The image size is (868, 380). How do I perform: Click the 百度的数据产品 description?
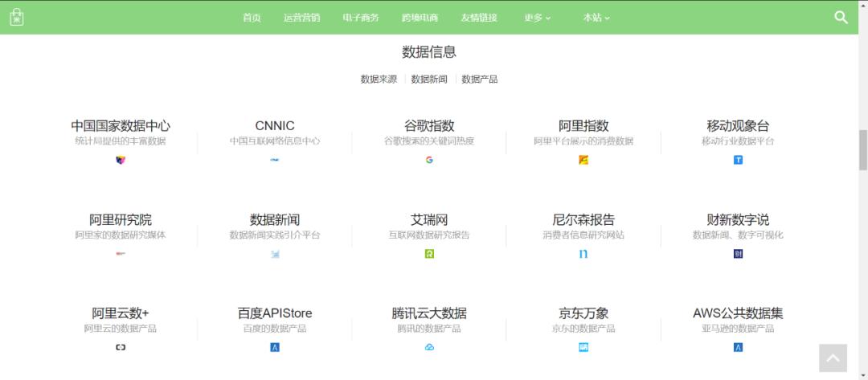(275, 329)
